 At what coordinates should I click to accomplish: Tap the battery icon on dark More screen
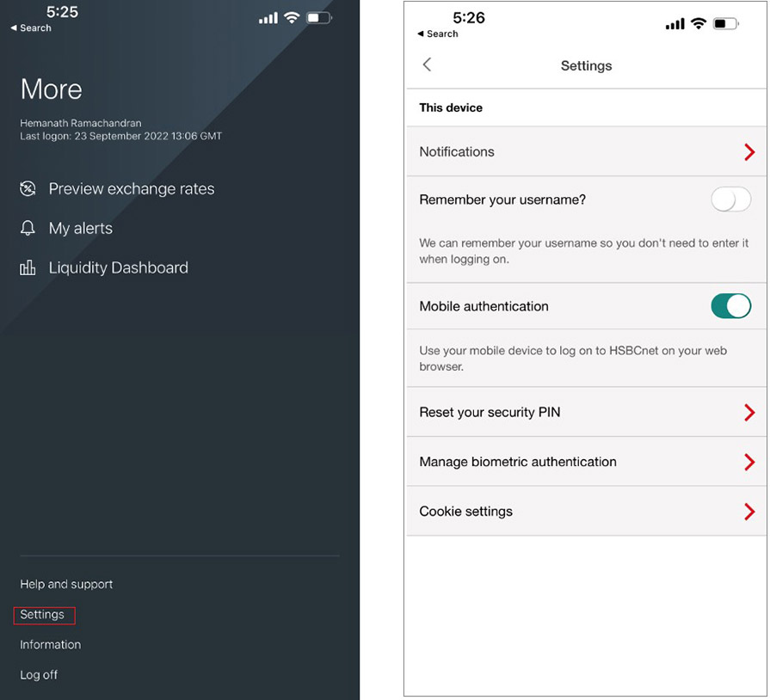pyautogui.click(x=318, y=17)
